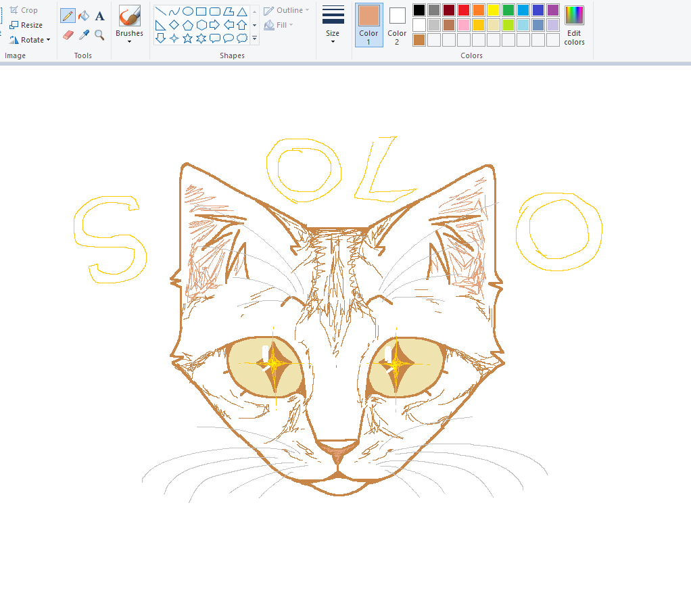This screenshot has width=691, height=616.
Task: Select the Text tool
Action: point(100,16)
